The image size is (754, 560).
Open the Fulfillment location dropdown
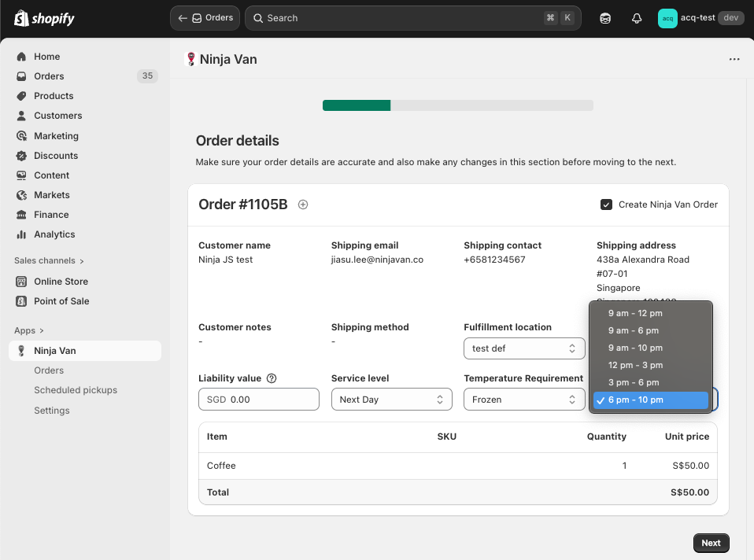(x=523, y=348)
